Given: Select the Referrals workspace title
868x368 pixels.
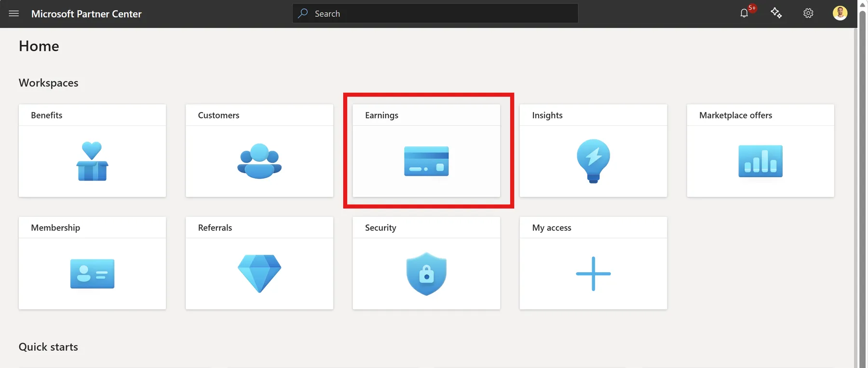Looking at the screenshot, I should coord(215,228).
